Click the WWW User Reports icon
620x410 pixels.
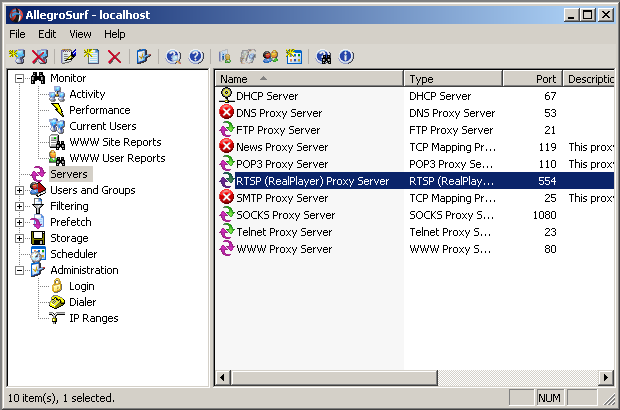click(57, 158)
